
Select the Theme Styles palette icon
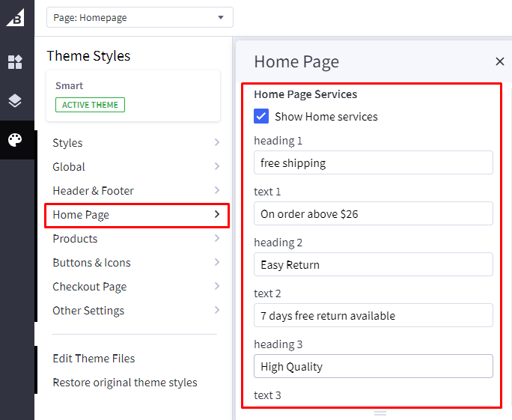tap(15, 140)
